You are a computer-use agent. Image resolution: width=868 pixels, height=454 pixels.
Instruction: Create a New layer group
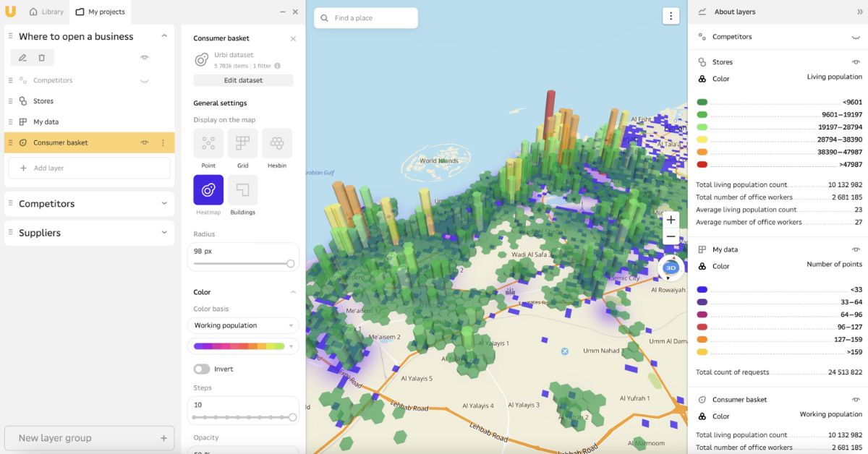90,438
